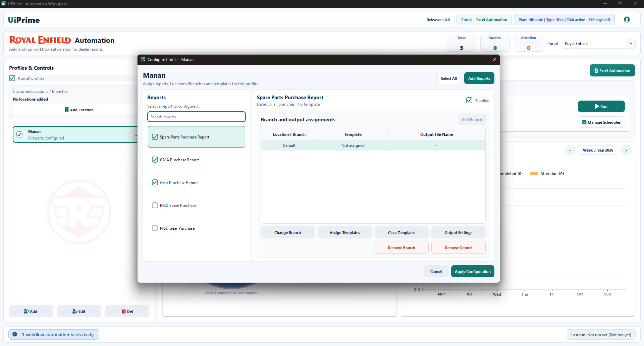The width and height of the screenshot is (644, 346).
Task: Open the Portal Royal Enfield dropdown
Action: [x=598, y=43]
